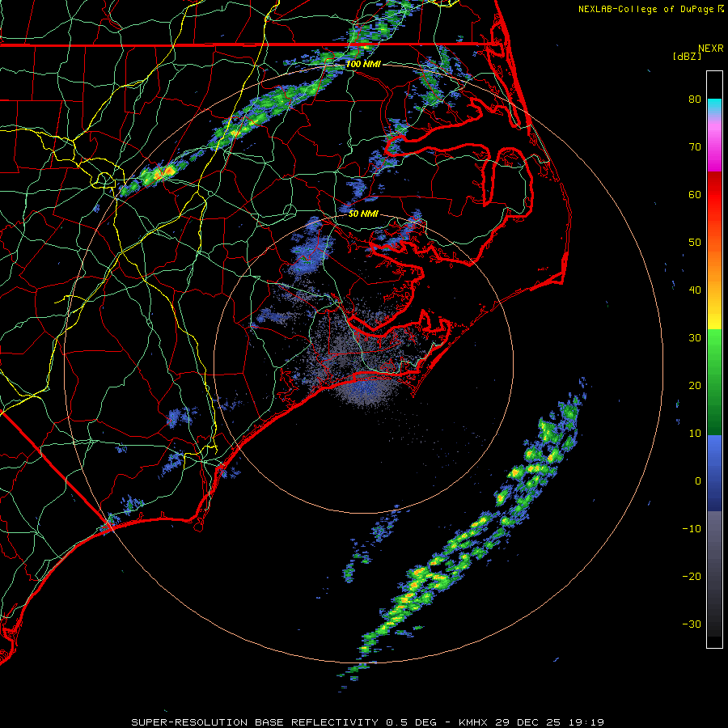Click the -30 value on dBZ scale
Image resolution: width=728 pixels, height=728 pixels.
coord(692,625)
